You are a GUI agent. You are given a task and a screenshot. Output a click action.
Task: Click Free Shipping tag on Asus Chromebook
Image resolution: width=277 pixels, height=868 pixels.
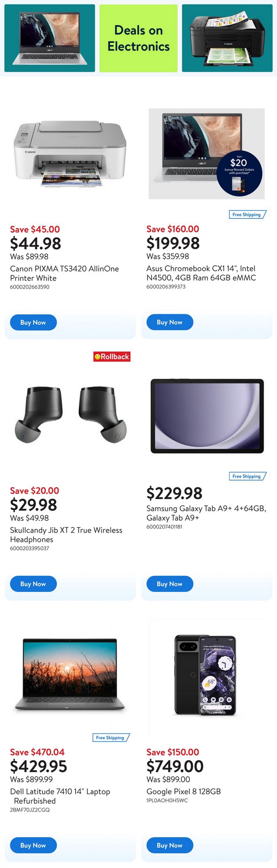[247, 214]
